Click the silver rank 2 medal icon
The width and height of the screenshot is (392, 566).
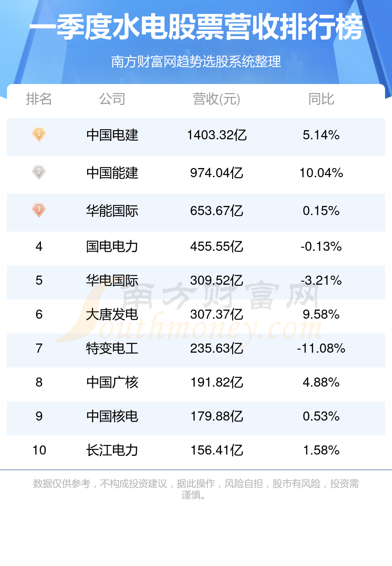(x=39, y=172)
